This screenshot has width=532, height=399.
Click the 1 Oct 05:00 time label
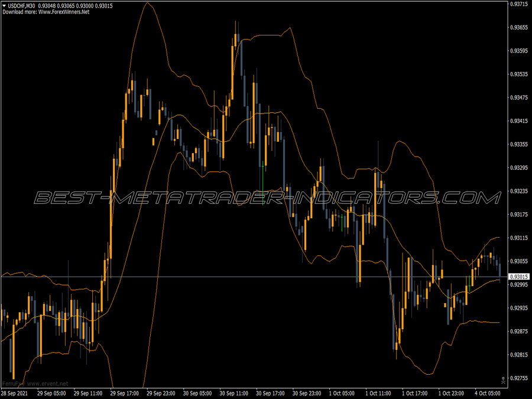[342, 394]
